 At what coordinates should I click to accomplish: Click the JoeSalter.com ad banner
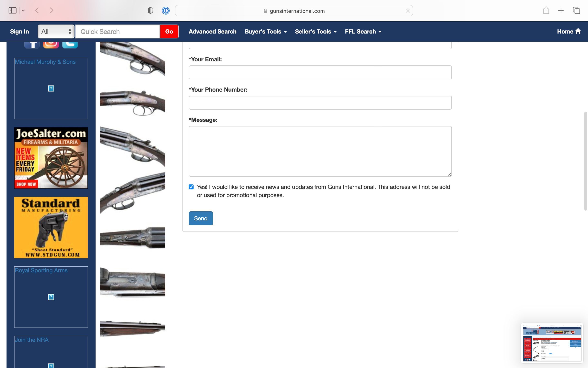(51, 158)
